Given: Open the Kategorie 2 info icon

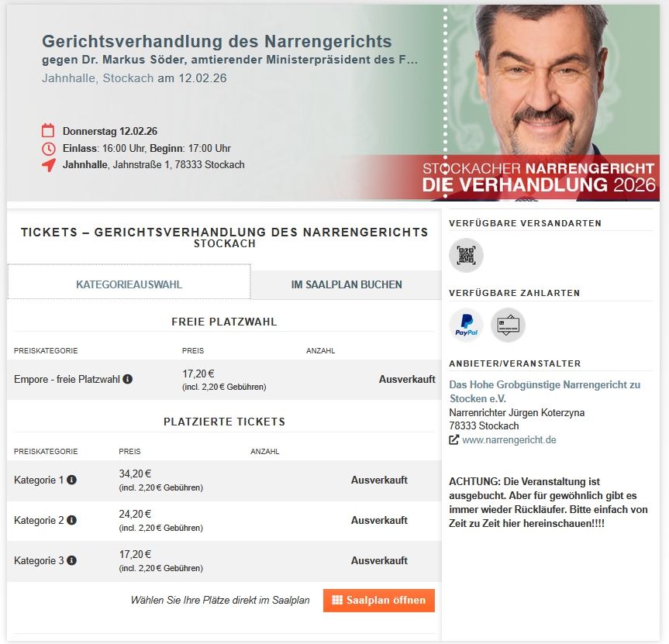Looking at the screenshot, I should (71, 521).
